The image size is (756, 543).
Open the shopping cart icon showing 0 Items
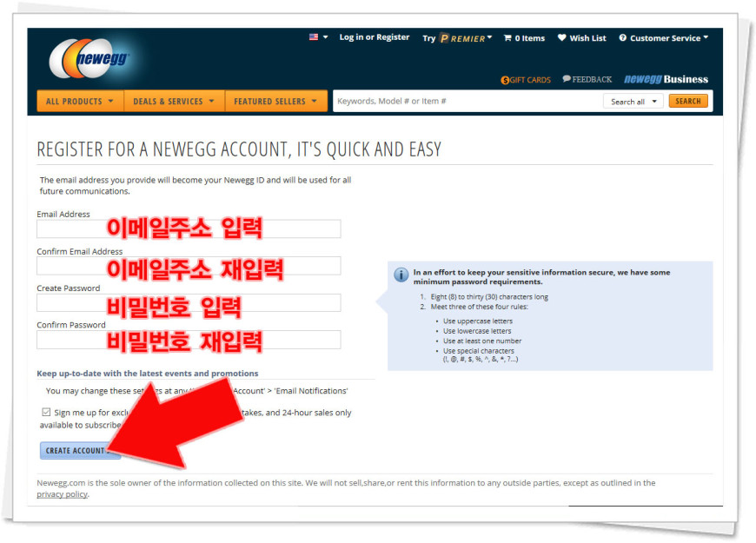pos(507,37)
